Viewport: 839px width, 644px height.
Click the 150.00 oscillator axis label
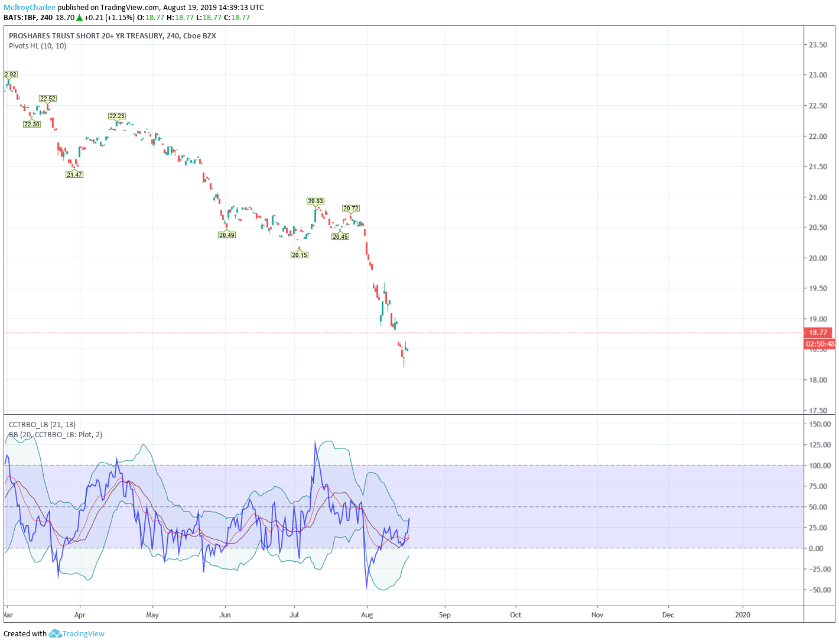[820, 424]
